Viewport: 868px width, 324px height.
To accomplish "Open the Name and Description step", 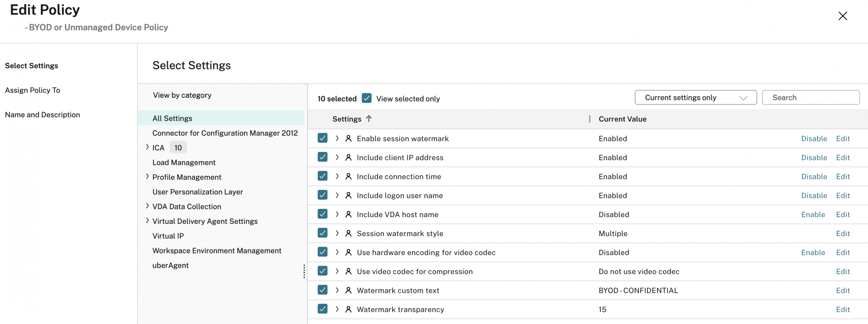I will pos(42,115).
